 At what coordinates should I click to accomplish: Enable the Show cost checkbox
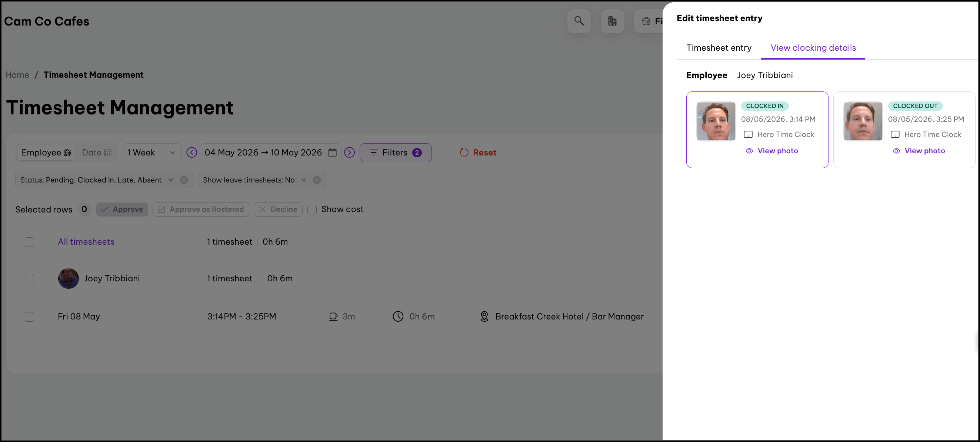click(312, 209)
